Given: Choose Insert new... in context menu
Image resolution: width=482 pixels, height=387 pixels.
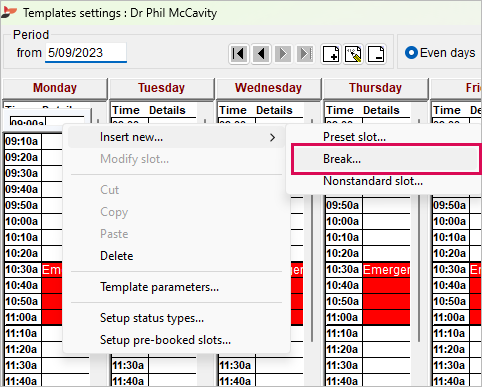Looking at the screenshot, I should 176,137.
